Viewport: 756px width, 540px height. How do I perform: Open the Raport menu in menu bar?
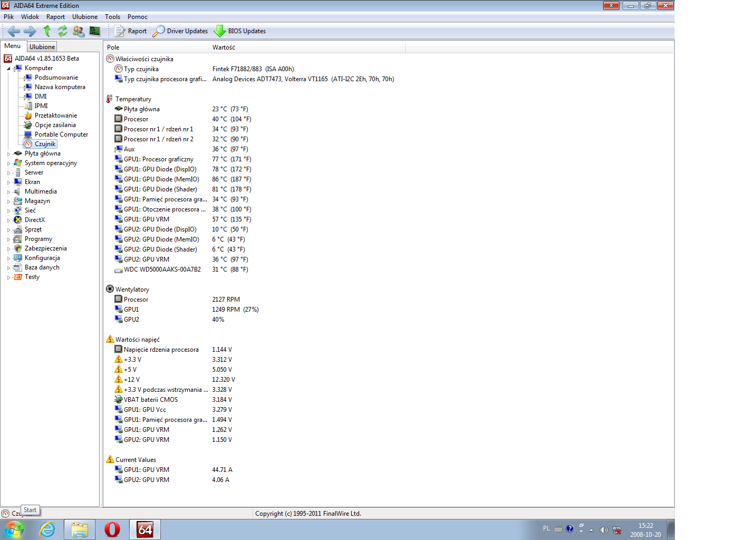[55, 17]
